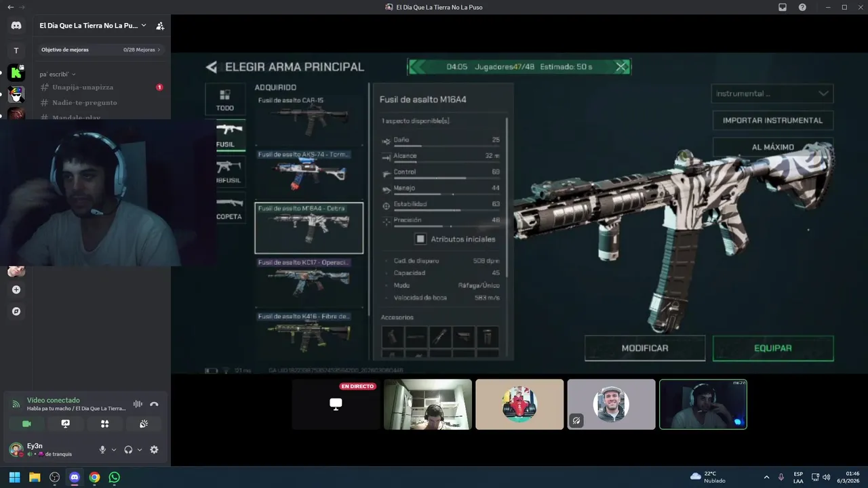Select the Fusil de asalto KC17 card
The height and width of the screenshot is (488, 868).
pos(309,282)
